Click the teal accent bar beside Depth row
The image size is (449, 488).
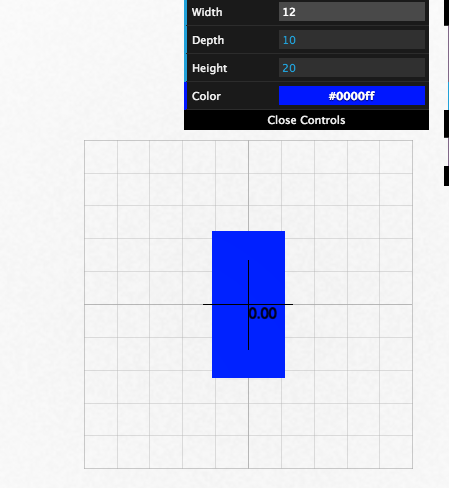(x=186, y=40)
